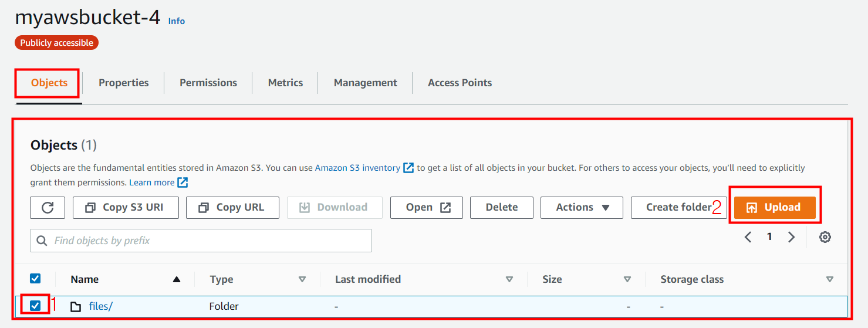Go to previous page arrow
Screen dimensions: 868x328
(x=748, y=237)
